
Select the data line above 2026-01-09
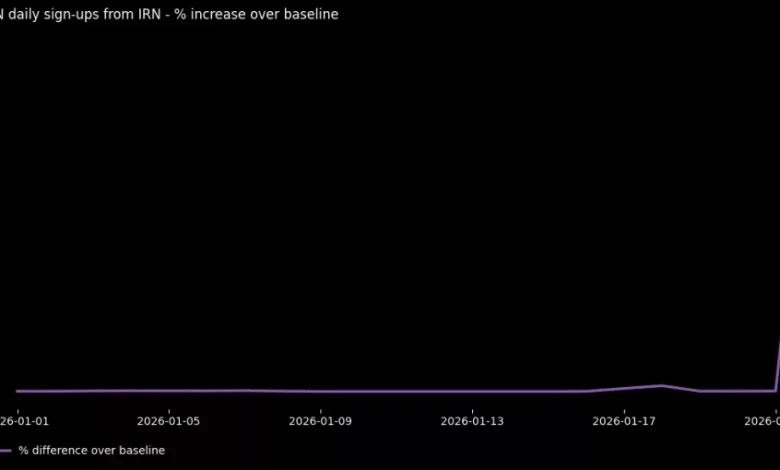[321, 391]
